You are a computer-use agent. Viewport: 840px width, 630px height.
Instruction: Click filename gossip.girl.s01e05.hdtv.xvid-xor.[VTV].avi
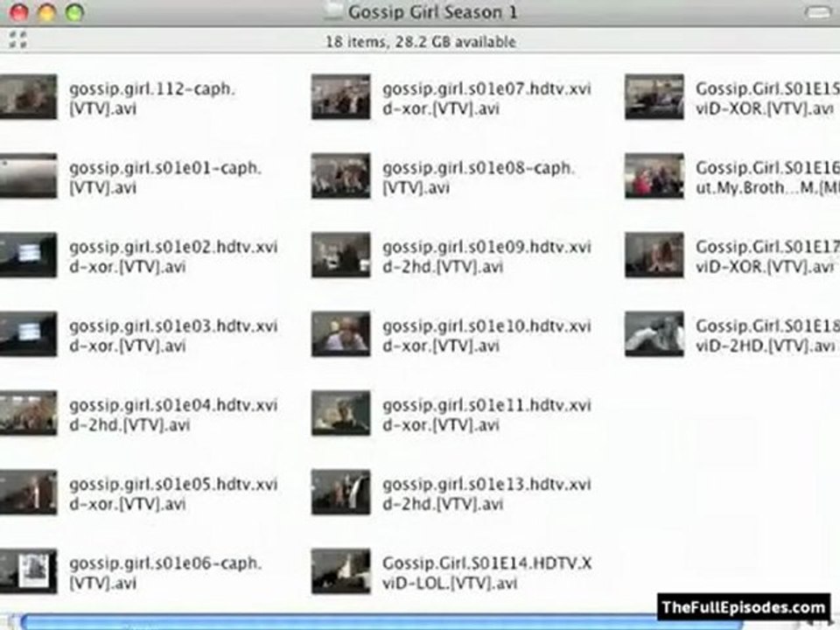[173, 493]
